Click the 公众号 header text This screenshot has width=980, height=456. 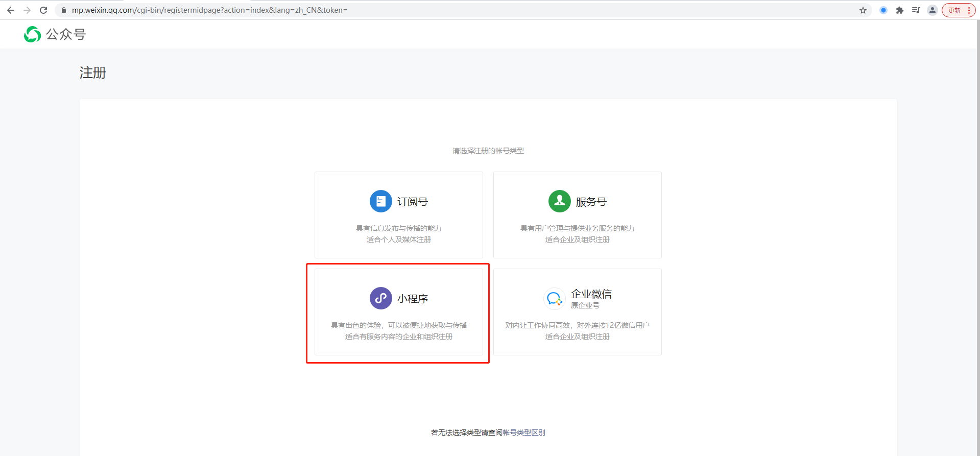tap(66, 34)
